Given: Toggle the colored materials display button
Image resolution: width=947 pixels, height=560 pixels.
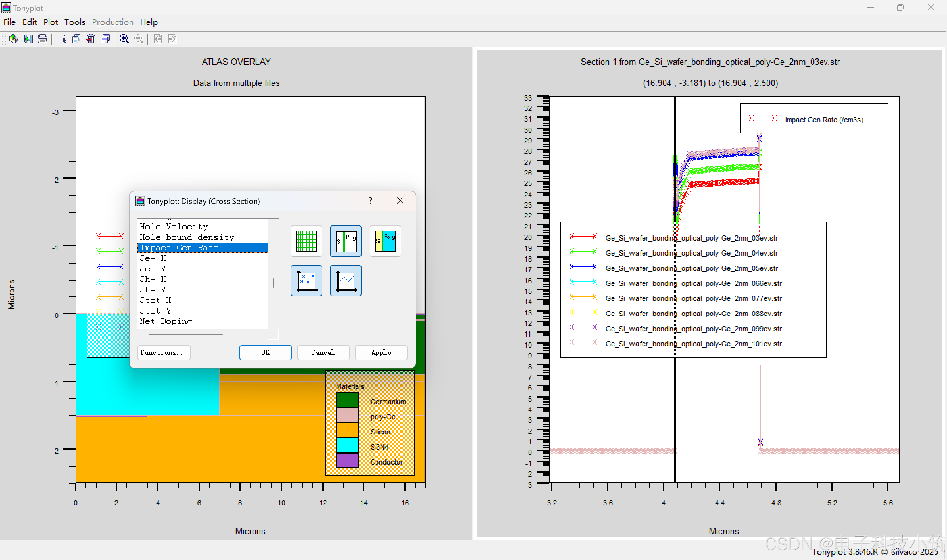Looking at the screenshot, I should pos(385,241).
